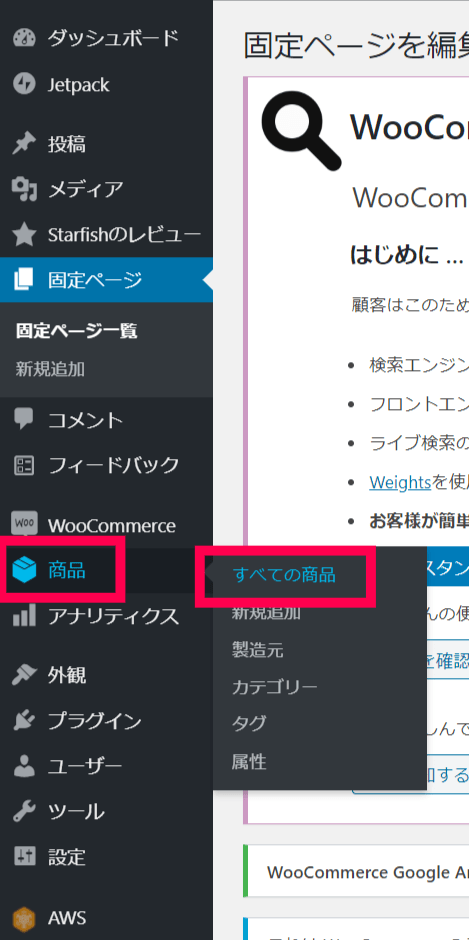469x940 pixels.
Task: Click the bar chart icon for アナリティクス
Action: [24, 616]
